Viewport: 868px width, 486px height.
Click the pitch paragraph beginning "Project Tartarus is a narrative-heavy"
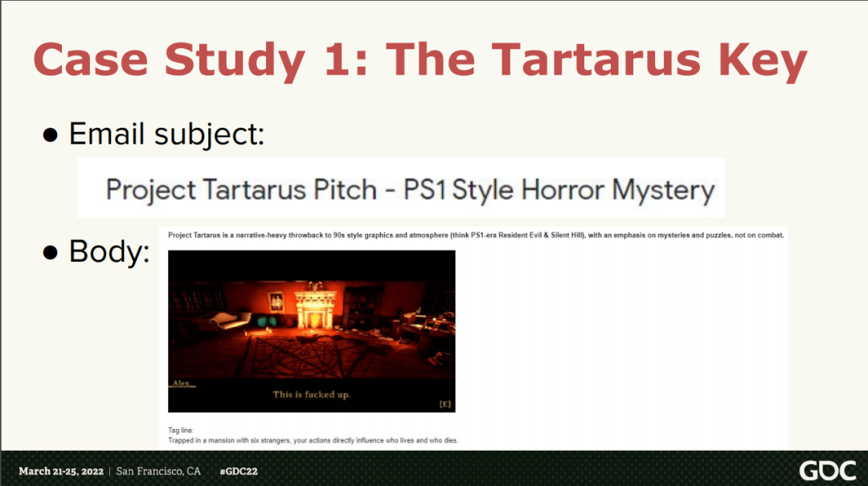pos(476,235)
